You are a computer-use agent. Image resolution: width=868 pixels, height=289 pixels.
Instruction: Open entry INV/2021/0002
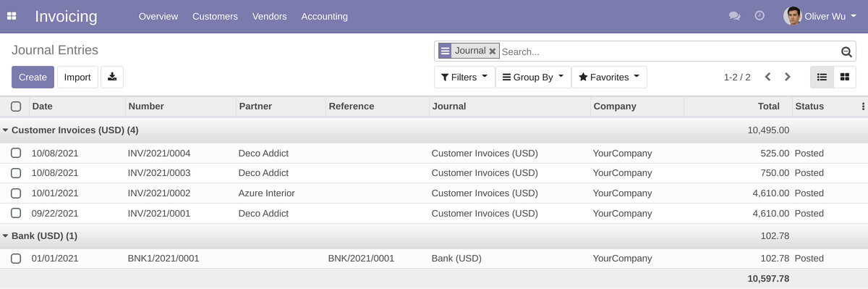point(159,193)
